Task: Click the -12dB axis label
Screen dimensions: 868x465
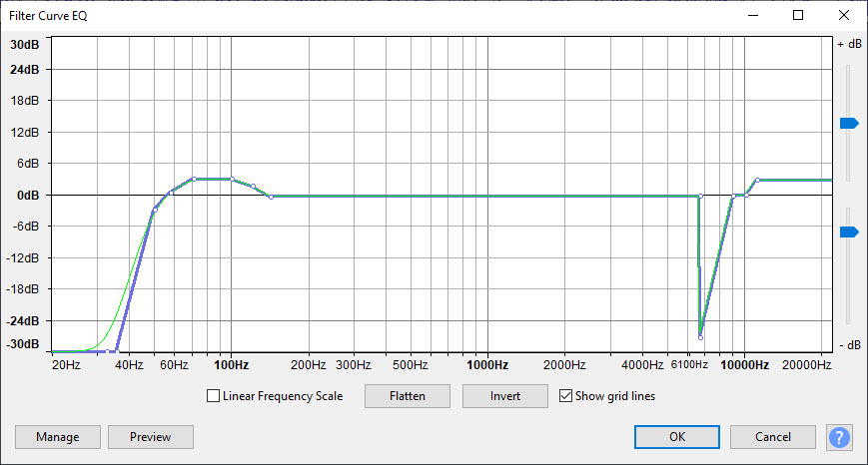Action: [x=23, y=257]
